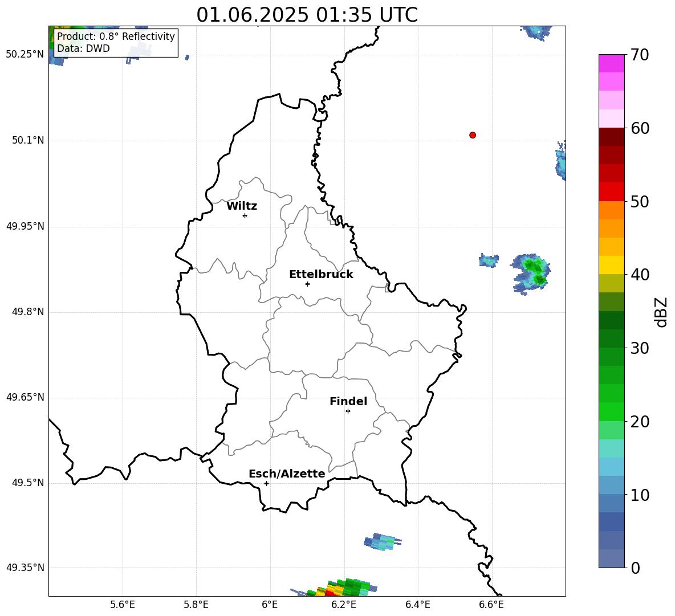The height and width of the screenshot is (616, 675).
Task: Click the 10 value on the colorbar
Action: pyautogui.click(x=640, y=495)
